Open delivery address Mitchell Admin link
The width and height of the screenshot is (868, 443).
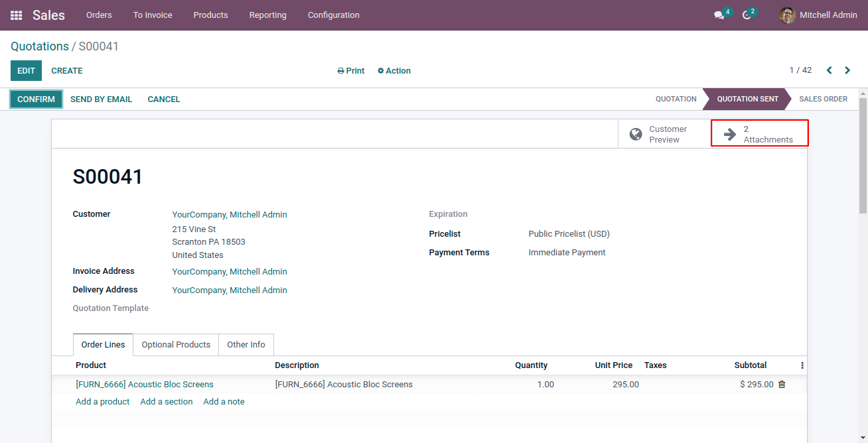pos(230,290)
